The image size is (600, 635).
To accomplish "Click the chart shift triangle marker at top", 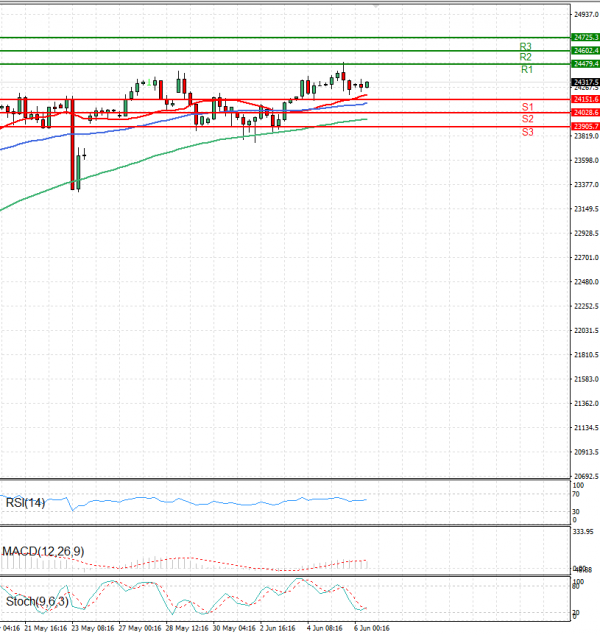I will pyautogui.click(x=376, y=6).
